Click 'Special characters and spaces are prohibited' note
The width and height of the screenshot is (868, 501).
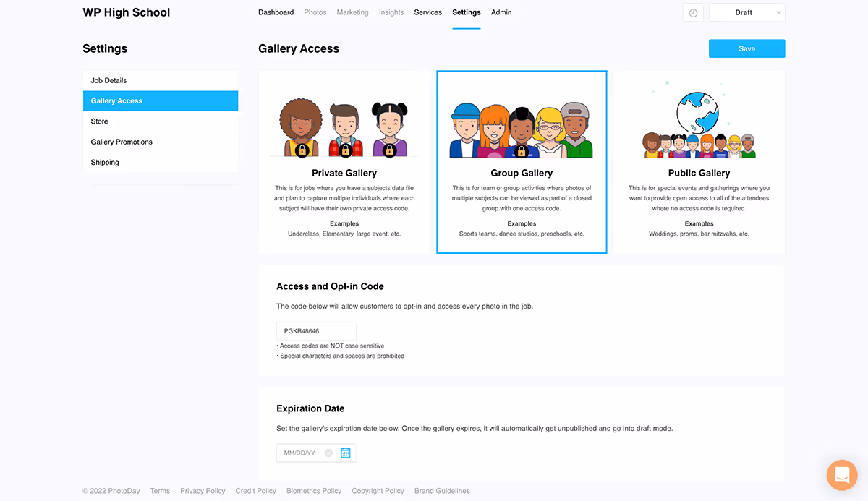click(341, 356)
